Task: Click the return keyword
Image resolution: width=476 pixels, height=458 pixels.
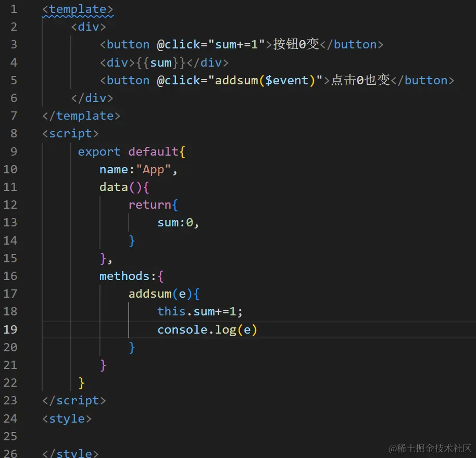Action: point(149,205)
